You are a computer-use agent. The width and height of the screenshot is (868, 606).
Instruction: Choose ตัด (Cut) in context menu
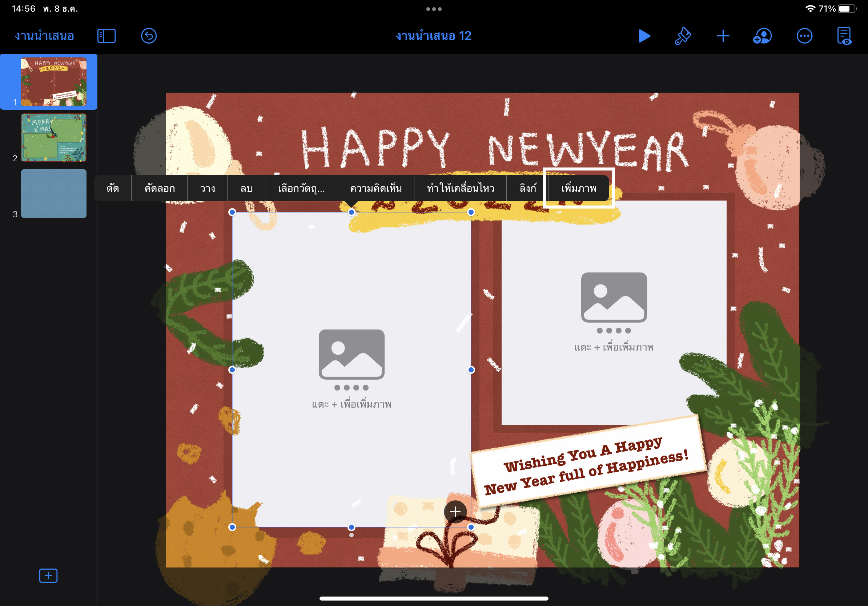(x=113, y=188)
